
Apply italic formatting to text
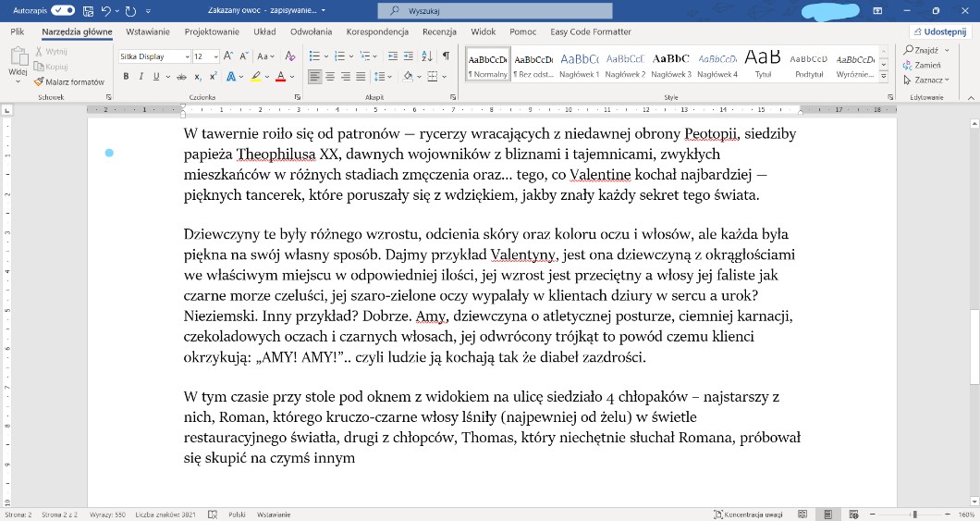(x=141, y=77)
